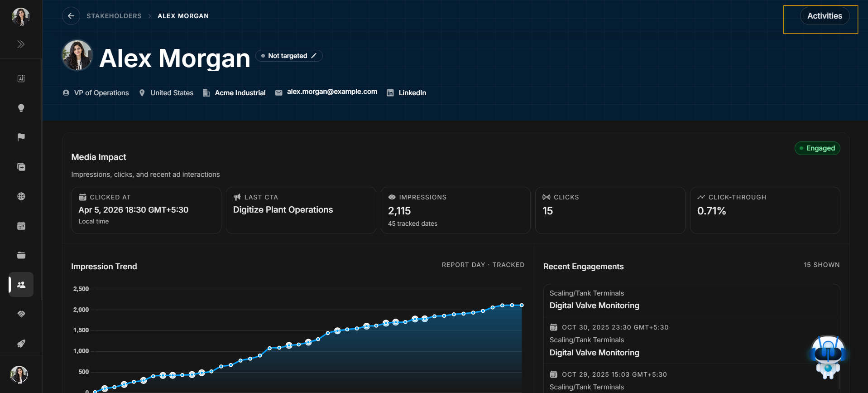Screen dimensions: 868x393
Task: Click the stacked plus icon in sidebar
Action: [x=21, y=167]
